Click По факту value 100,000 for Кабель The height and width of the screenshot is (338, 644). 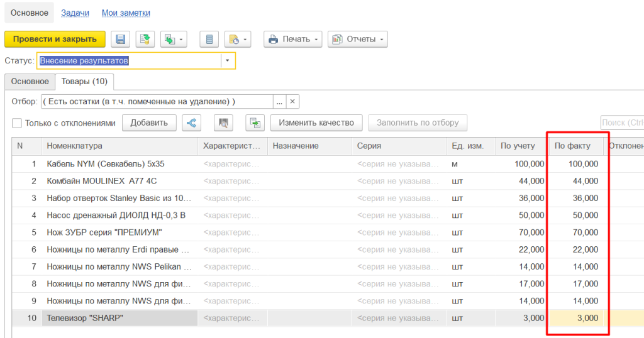click(x=583, y=164)
